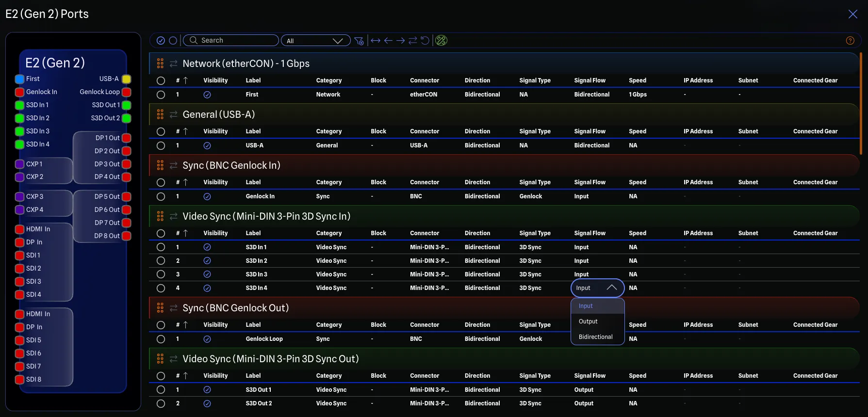Toggle visibility of First network port
Image resolution: width=868 pixels, height=417 pixels.
tap(207, 95)
